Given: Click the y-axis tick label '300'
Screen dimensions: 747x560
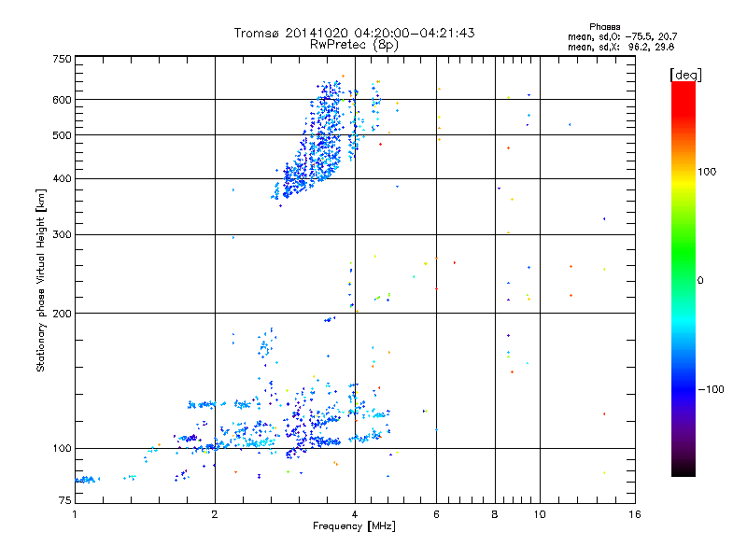Looking at the screenshot, I should [x=62, y=235].
